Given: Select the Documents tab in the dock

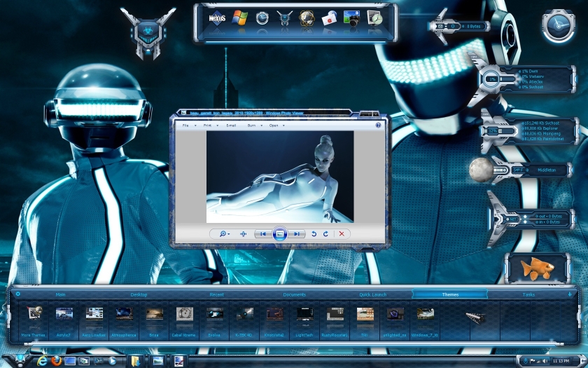Looking at the screenshot, I should point(294,294).
